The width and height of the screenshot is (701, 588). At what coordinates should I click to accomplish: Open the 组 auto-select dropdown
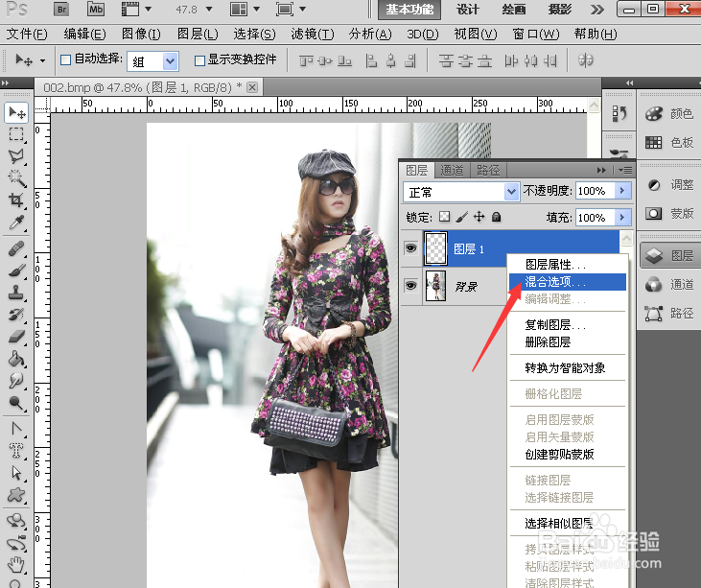[x=170, y=61]
